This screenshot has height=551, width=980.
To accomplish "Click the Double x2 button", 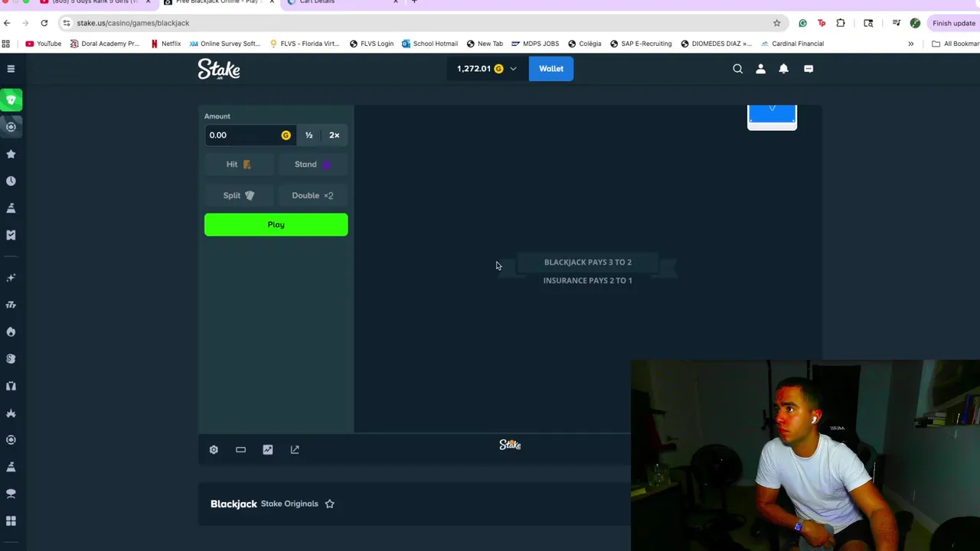I will point(312,195).
